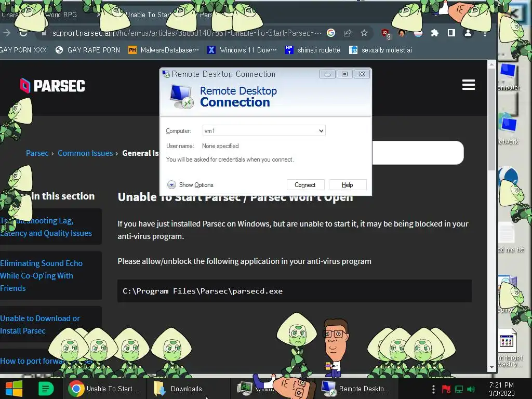Screen dimensions: 532x399
Task: Click the Parsec support search box
Action: pos(418,153)
